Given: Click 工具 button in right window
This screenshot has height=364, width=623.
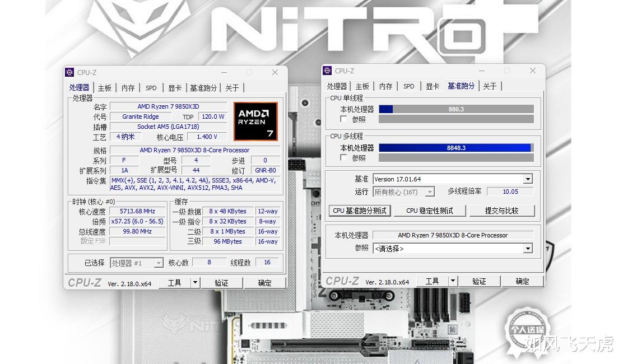Looking at the screenshot, I should (433, 281).
